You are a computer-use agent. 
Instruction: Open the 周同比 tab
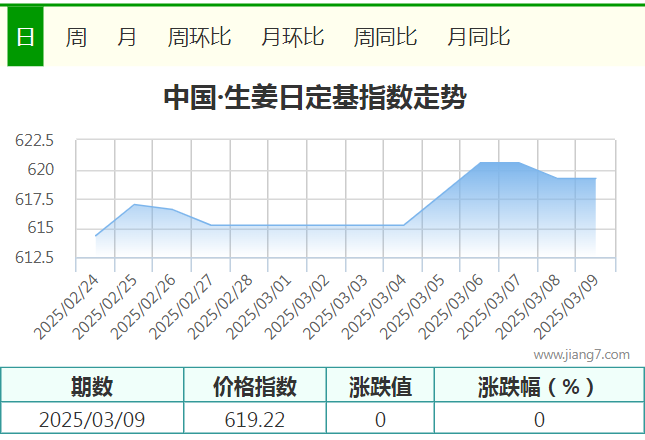pyautogui.click(x=385, y=37)
